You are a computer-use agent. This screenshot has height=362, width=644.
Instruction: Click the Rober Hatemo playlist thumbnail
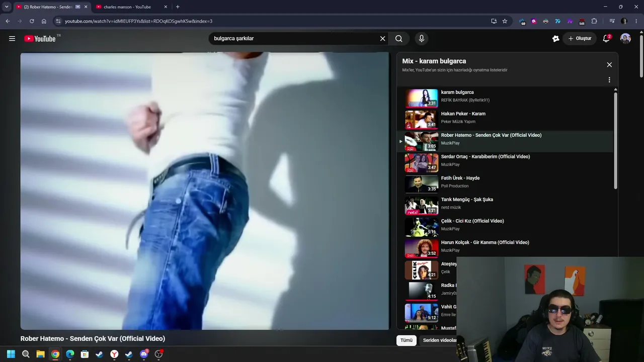422,141
